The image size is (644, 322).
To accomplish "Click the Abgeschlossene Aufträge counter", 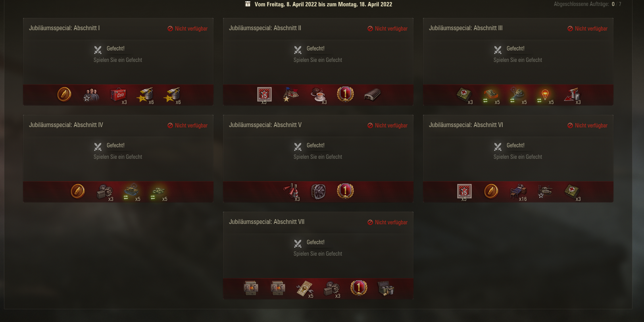I will [x=588, y=4].
